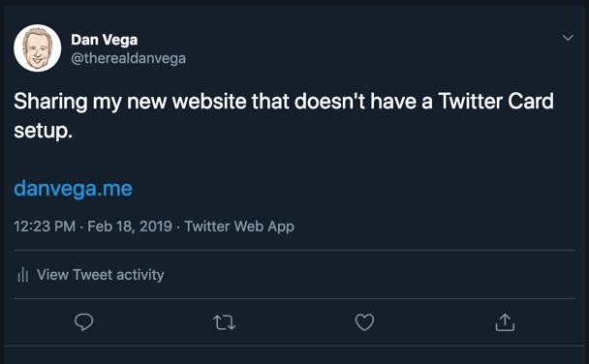Reply to the tweet using speech bubble icon
Image resolution: width=589 pixels, height=364 pixels.
tap(83, 322)
